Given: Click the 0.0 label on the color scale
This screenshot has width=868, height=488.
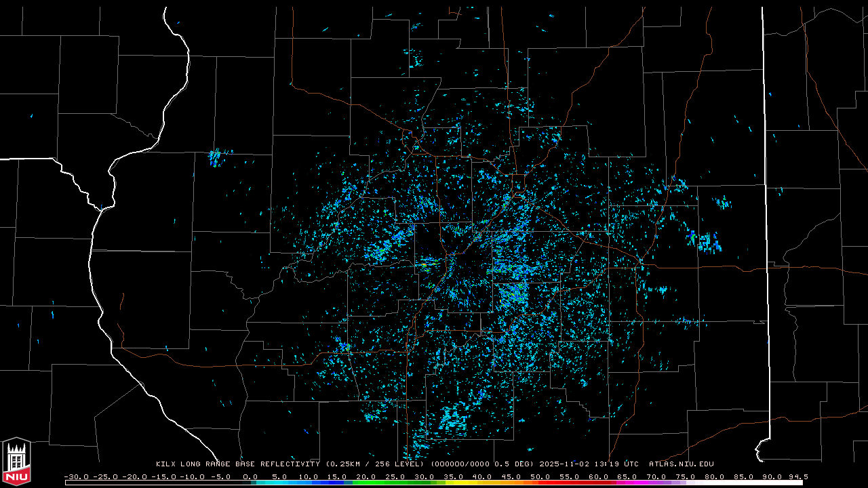Looking at the screenshot, I should 250,476.
